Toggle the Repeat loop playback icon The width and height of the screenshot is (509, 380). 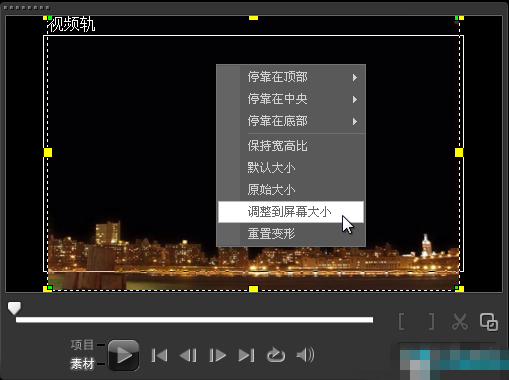[276, 355]
